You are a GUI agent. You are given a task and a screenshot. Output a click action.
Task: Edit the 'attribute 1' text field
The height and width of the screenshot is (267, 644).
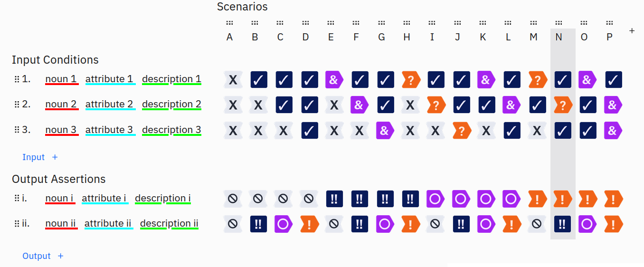pos(110,79)
